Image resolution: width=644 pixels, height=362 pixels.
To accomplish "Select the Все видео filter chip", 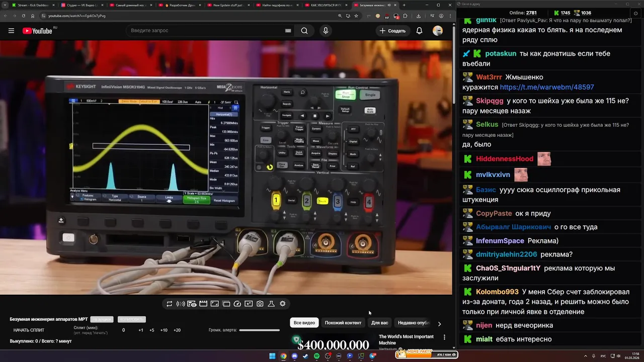I will click(304, 323).
